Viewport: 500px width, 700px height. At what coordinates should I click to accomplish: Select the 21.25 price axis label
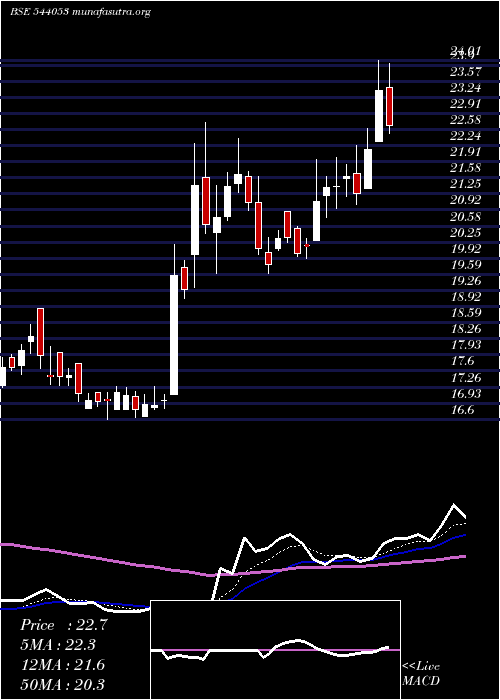click(x=466, y=184)
